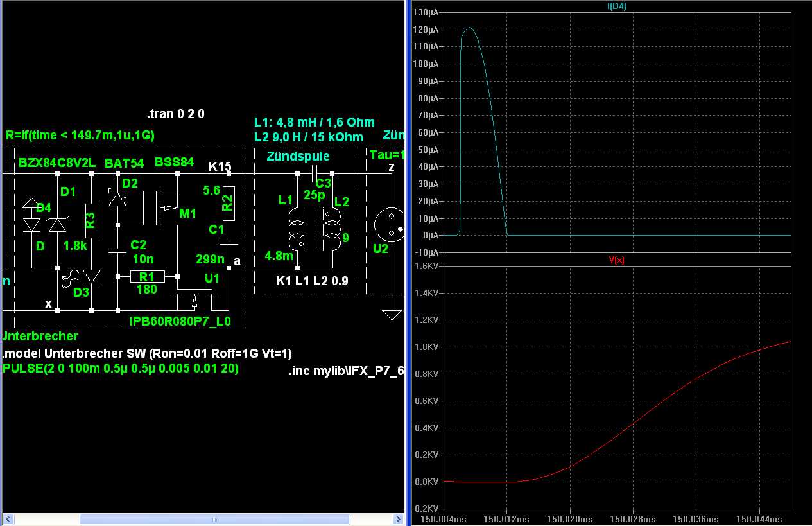Click the R=if(time < 149.7m,1u,1G) expression
Image resolution: width=812 pixels, height=526 pixels.
coord(80,136)
